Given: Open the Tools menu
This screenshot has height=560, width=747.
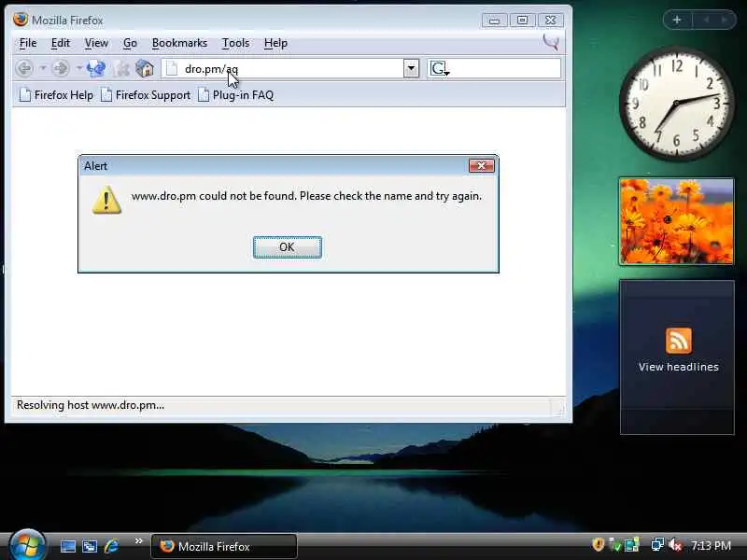Looking at the screenshot, I should point(236,43).
